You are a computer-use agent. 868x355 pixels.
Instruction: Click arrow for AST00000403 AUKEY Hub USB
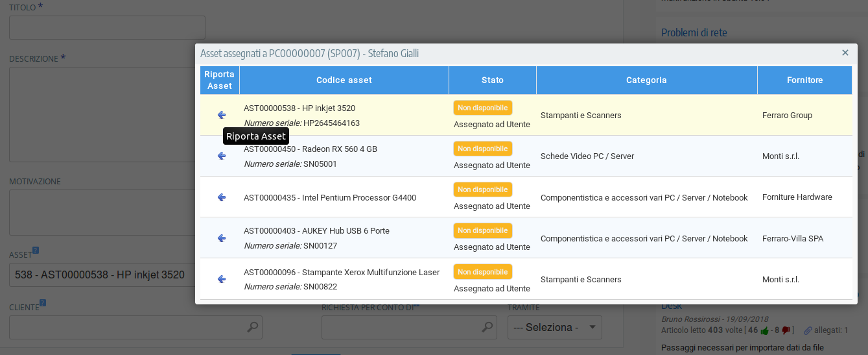(221, 238)
